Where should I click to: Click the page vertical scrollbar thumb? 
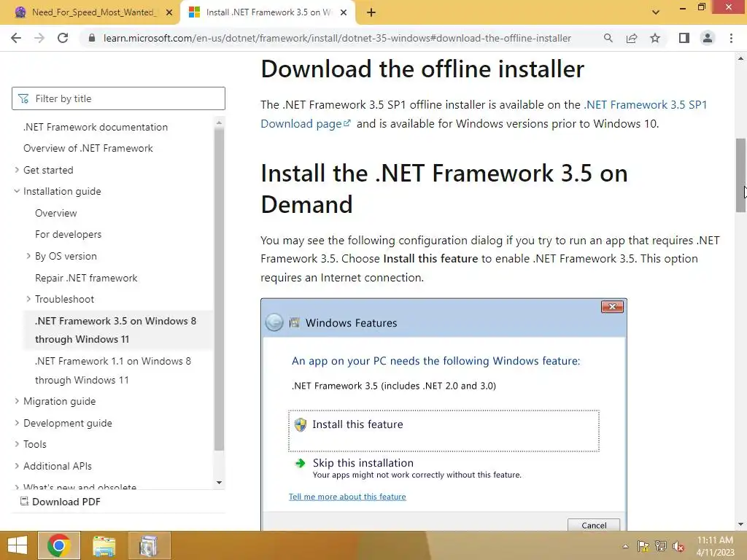[x=740, y=175]
